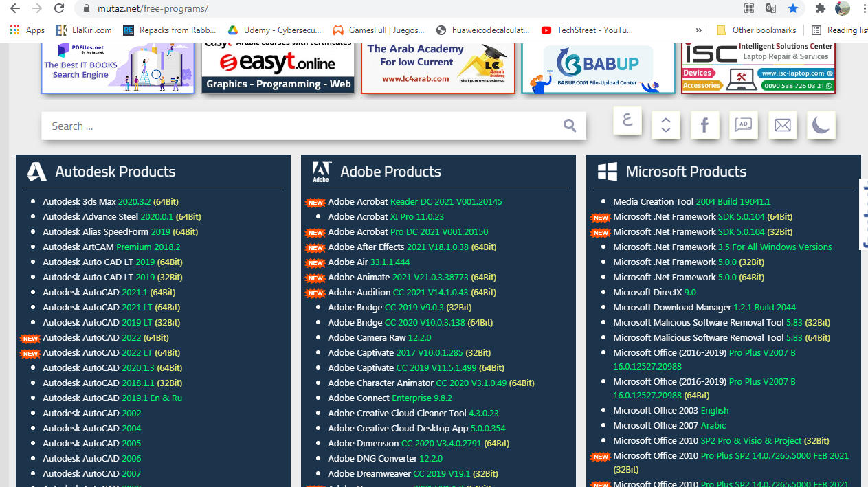Click the browser forward arrow
The height and width of the screenshot is (487, 868).
[x=36, y=9]
